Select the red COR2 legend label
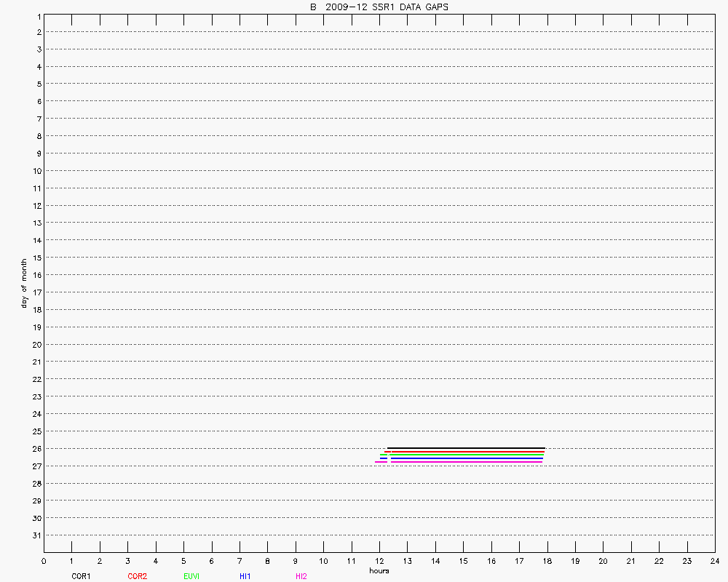Screen dimensions: 728x582 pos(137,576)
